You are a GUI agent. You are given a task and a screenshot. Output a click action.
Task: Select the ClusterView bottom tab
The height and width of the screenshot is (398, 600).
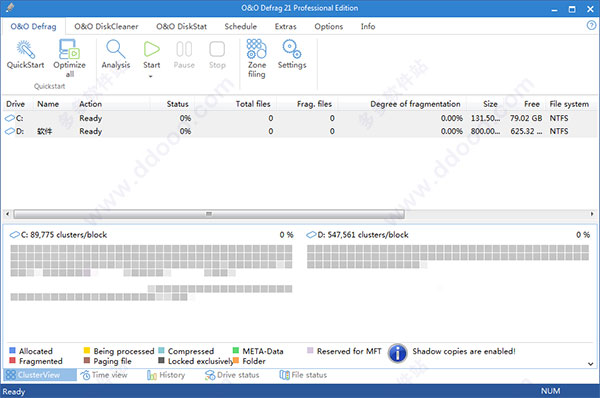pos(40,375)
